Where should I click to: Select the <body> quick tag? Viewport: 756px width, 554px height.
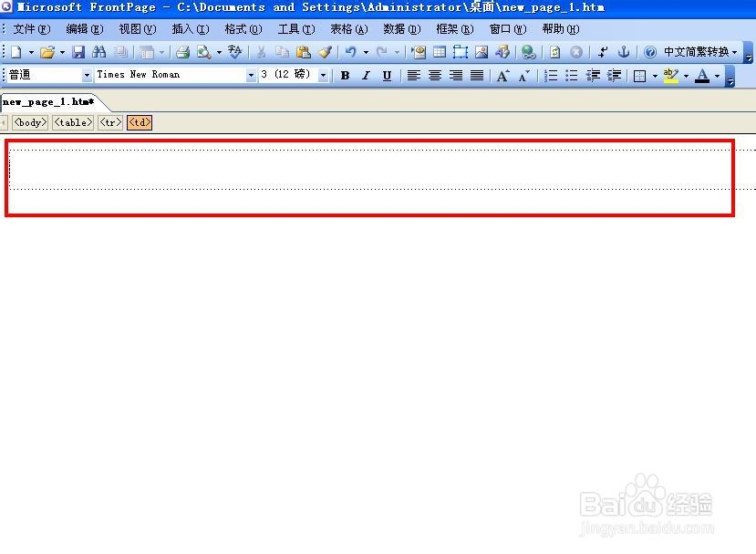click(30, 122)
